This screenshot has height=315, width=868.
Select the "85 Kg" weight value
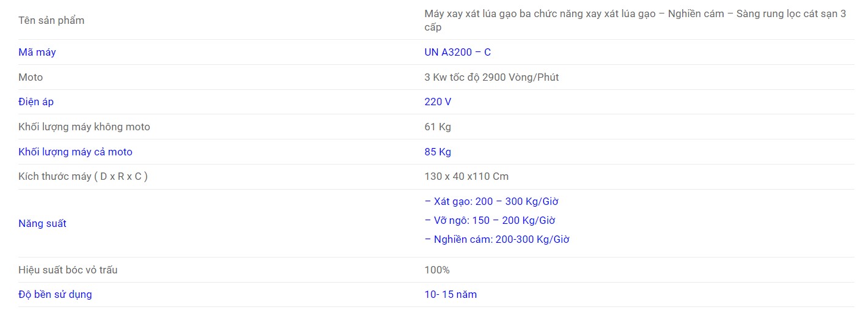point(438,152)
